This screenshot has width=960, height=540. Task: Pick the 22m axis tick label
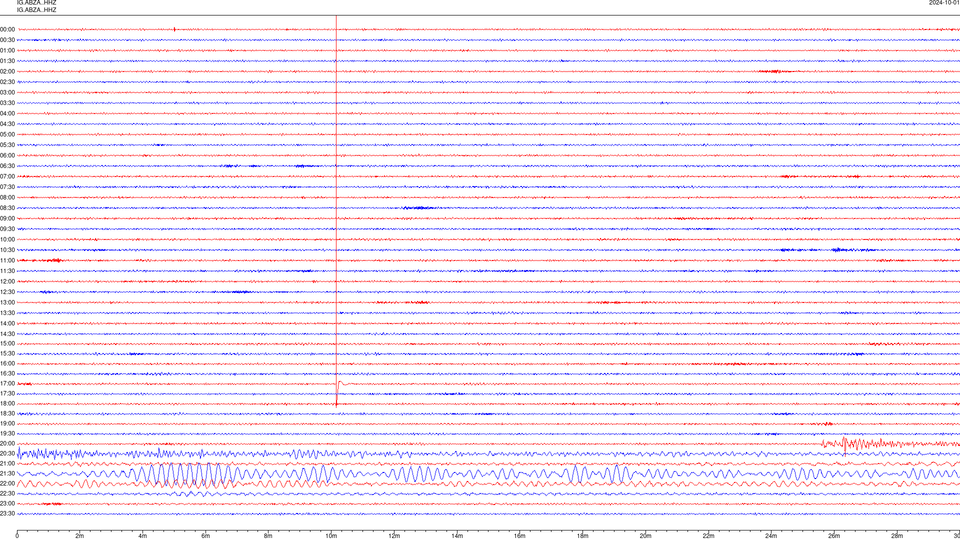click(x=708, y=536)
